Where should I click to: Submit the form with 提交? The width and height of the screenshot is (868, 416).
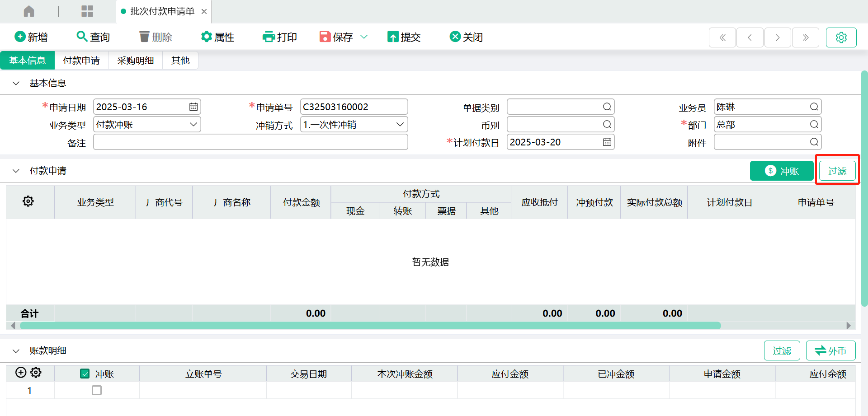(404, 37)
